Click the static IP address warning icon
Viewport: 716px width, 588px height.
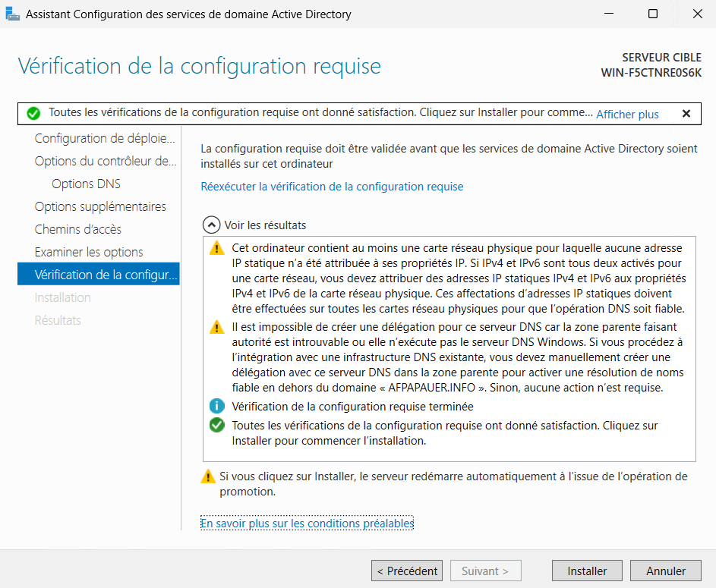click(217, 247)
